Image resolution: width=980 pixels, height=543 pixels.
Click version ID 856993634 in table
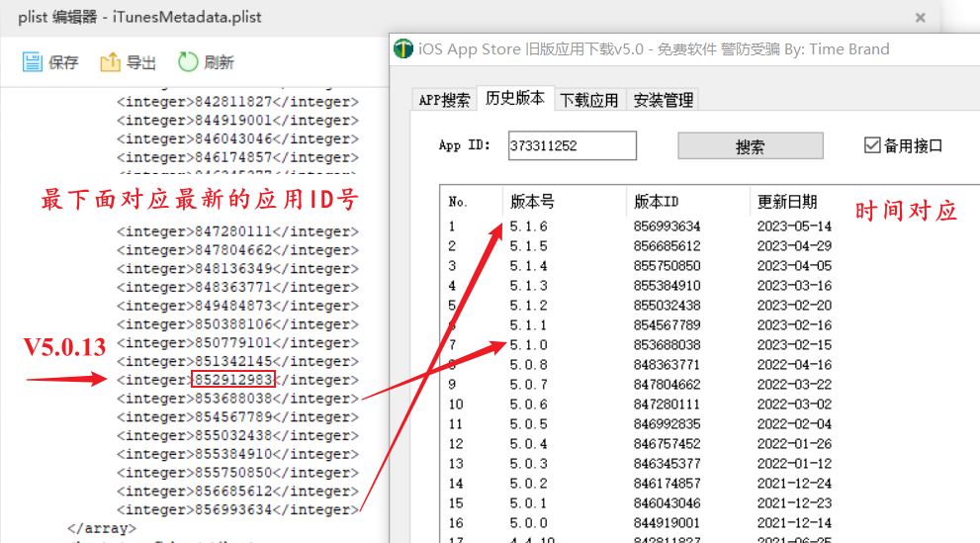click(667, 226)
